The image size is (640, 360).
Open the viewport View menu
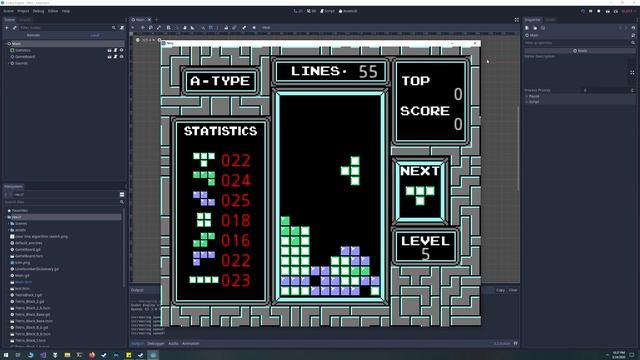[x=266, y=28]
